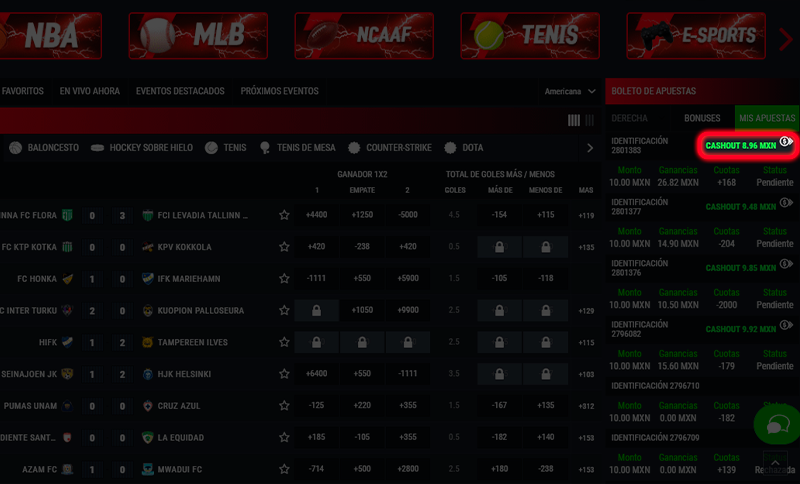Cash out 9.85 MXN on bet 2801376
800x484 pixels.
point(740,268)
